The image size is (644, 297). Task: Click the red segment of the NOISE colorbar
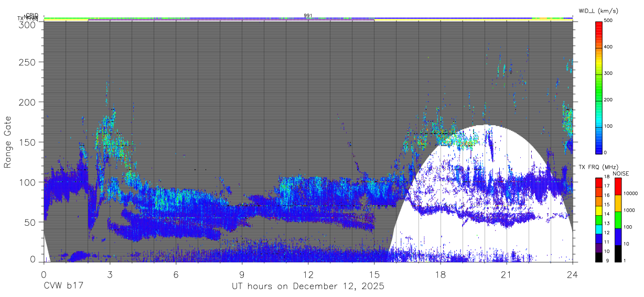[617, 186]
